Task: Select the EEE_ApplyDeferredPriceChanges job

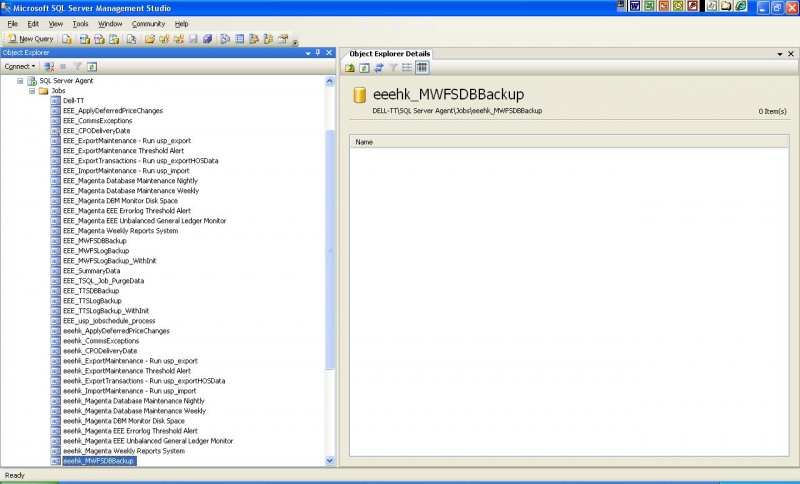Action: (113, 111)
